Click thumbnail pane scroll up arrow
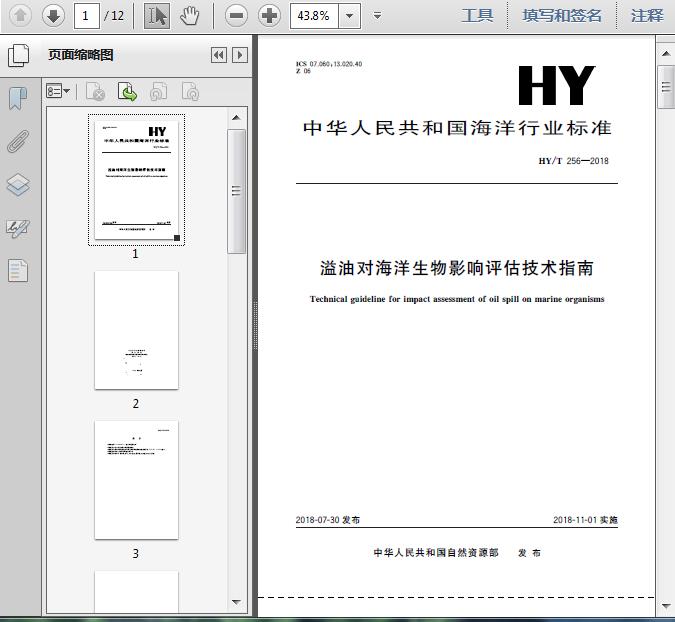This screenshot has height=622, width=675. [236, 118]
